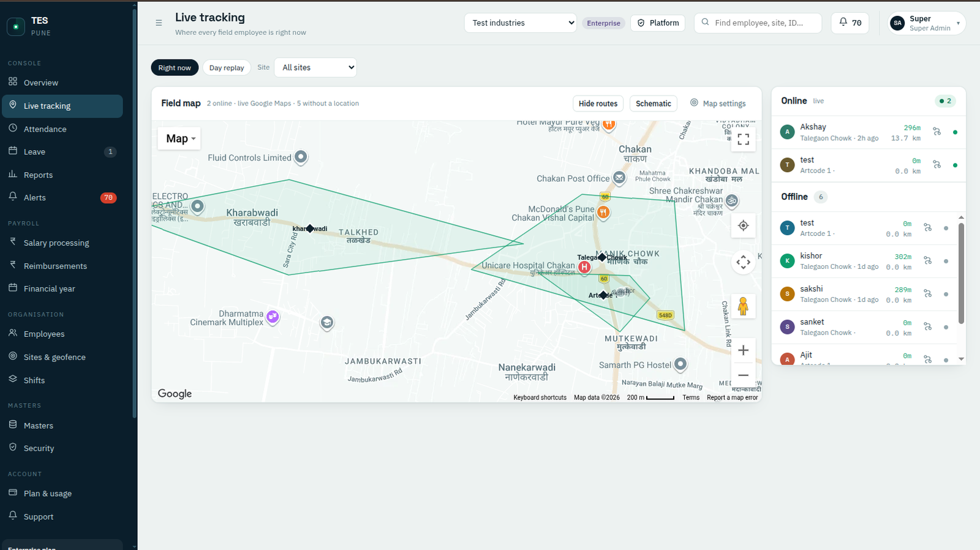
Task: Expand the All sites filter dropdown
Action: 315,67
